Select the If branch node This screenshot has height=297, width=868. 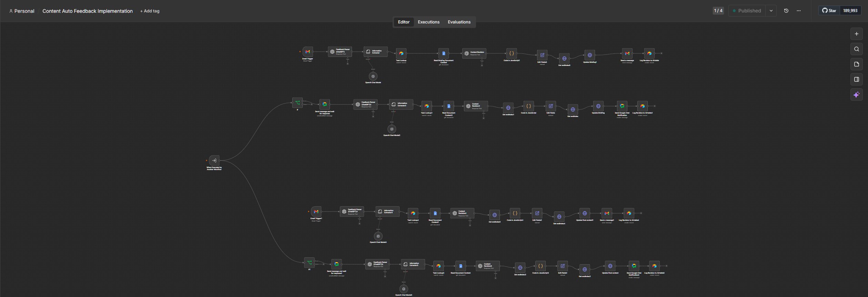297,103
